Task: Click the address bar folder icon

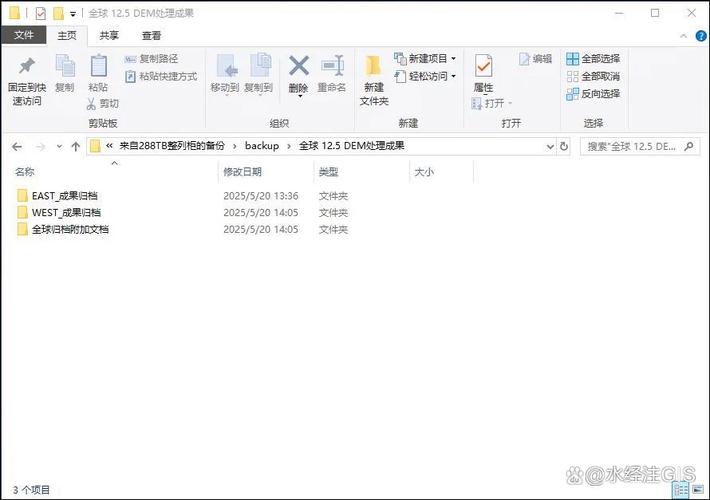Action: [95, 146]
